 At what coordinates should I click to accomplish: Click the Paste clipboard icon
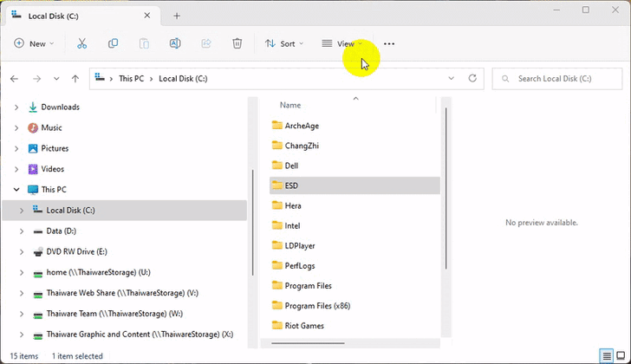pos(144,43)
